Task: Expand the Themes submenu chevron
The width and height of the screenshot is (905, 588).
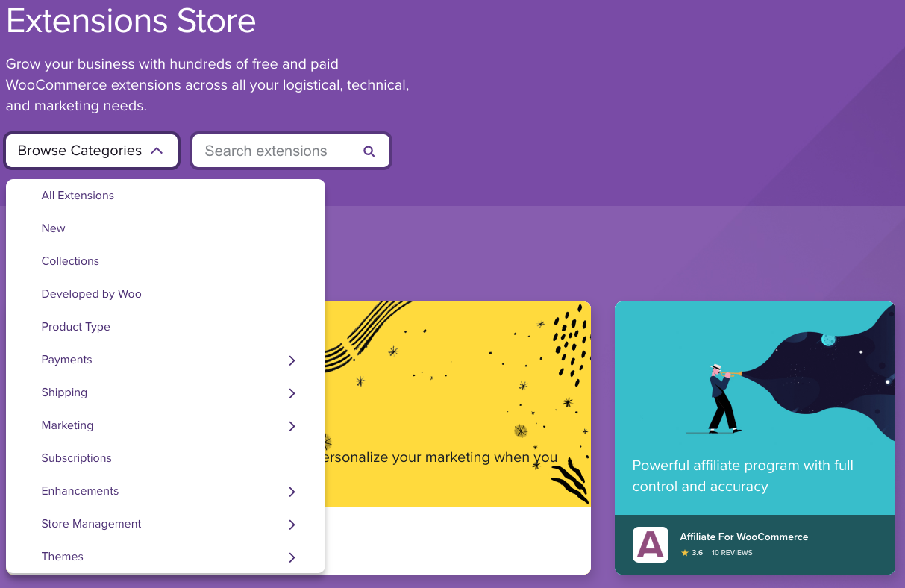Action: pos(292,557)
